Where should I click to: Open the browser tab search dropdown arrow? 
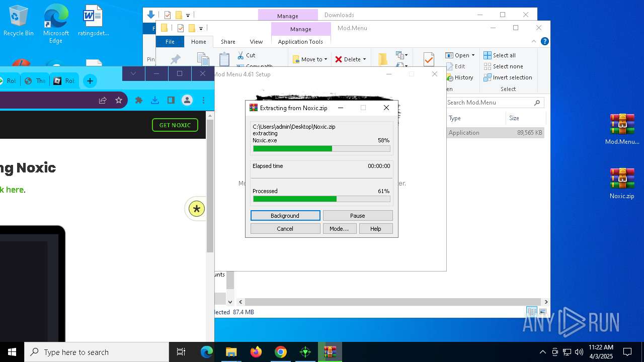point(133,73)
